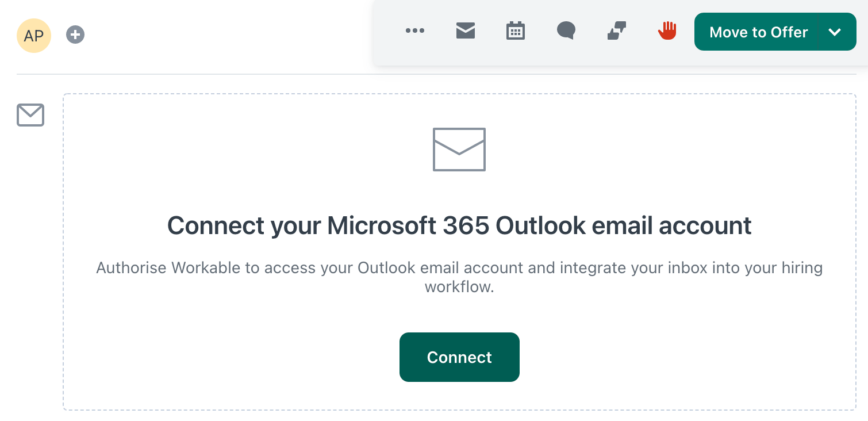Click the large envelope illustration
The width and height of the screenshot is (868, 421).
(459, 149)
